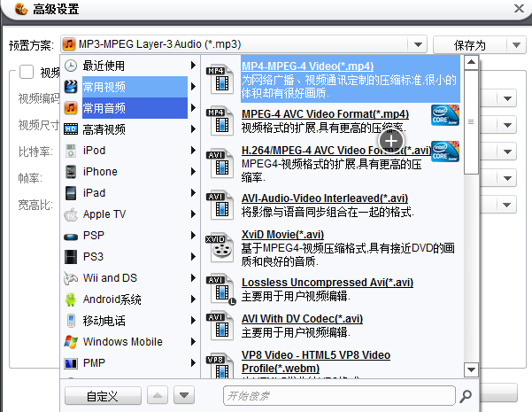532x412 pixels.
Task: Select the Windows Mobile category
Action: (130, 342)
